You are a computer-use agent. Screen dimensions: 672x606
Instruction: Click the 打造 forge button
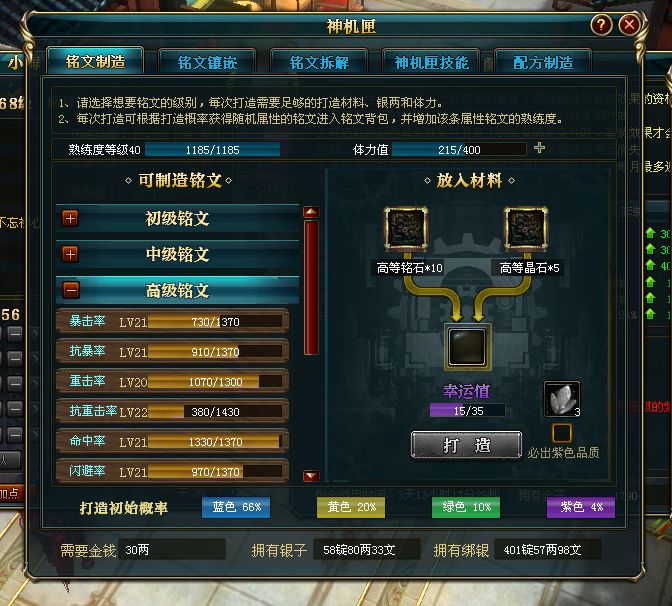(466, 445)
